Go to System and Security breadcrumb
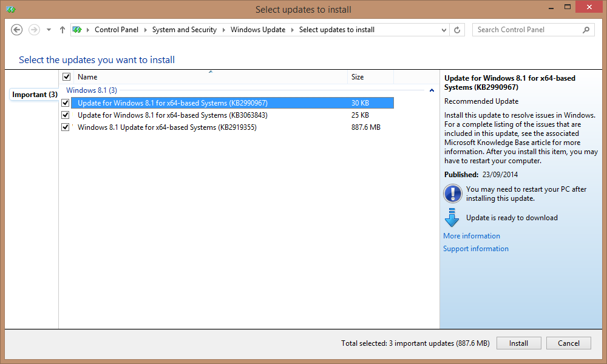 pyautogui.click(x=185, y=30)
